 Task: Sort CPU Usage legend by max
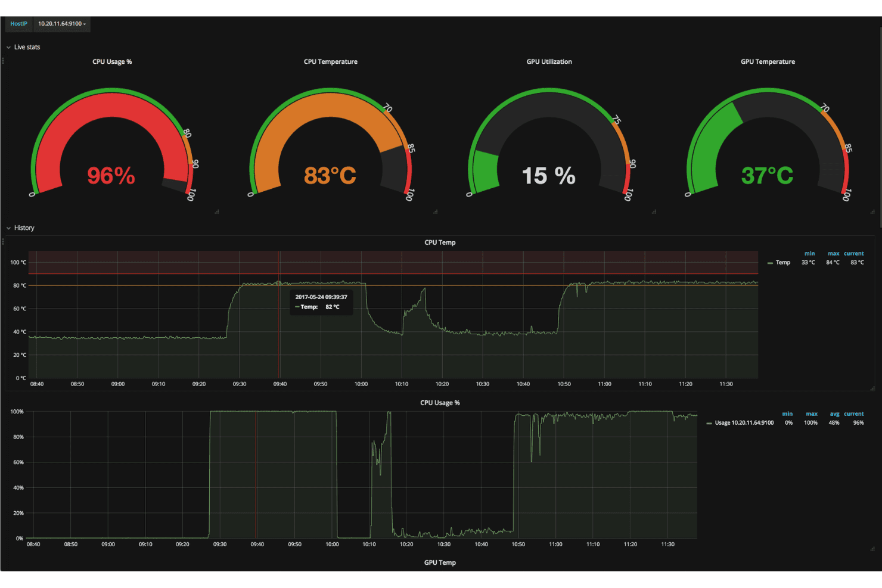812,414
